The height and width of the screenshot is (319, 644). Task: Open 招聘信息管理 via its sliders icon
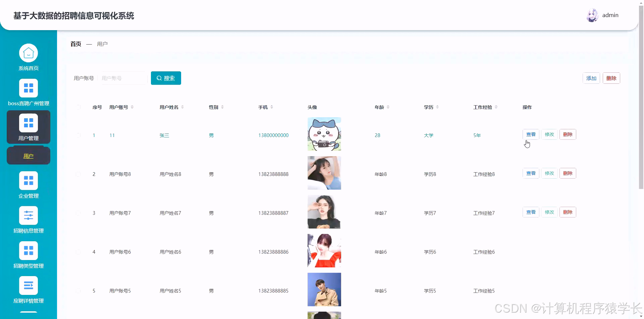pos(29,215)
